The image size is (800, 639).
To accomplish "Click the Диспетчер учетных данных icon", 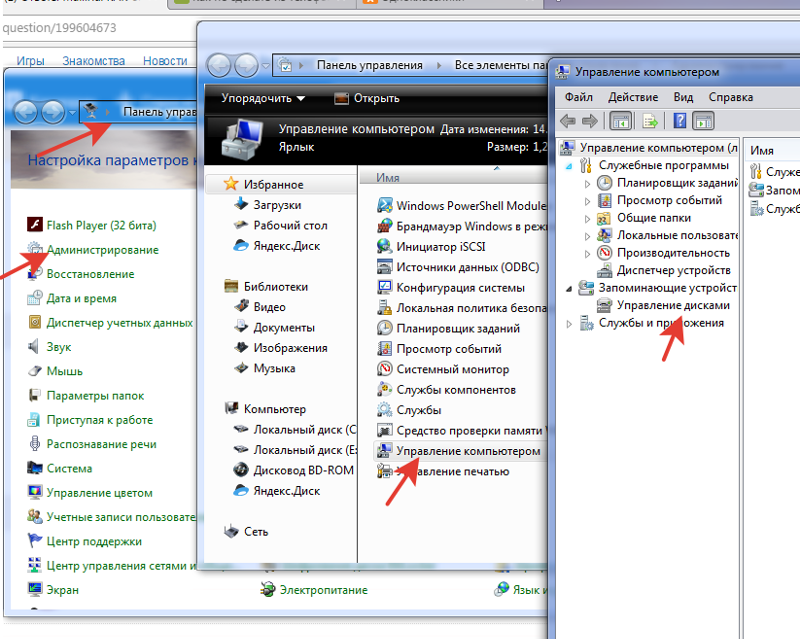I will coord(35,323).
